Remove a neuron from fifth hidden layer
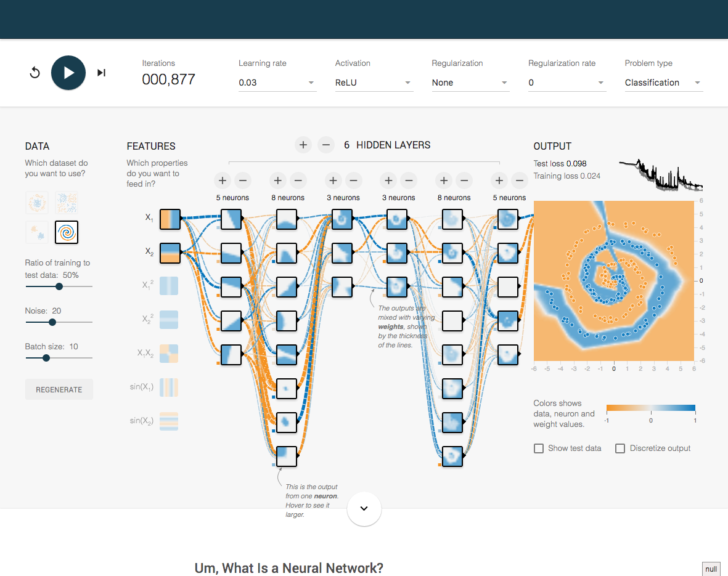 [x=464, y=180]
